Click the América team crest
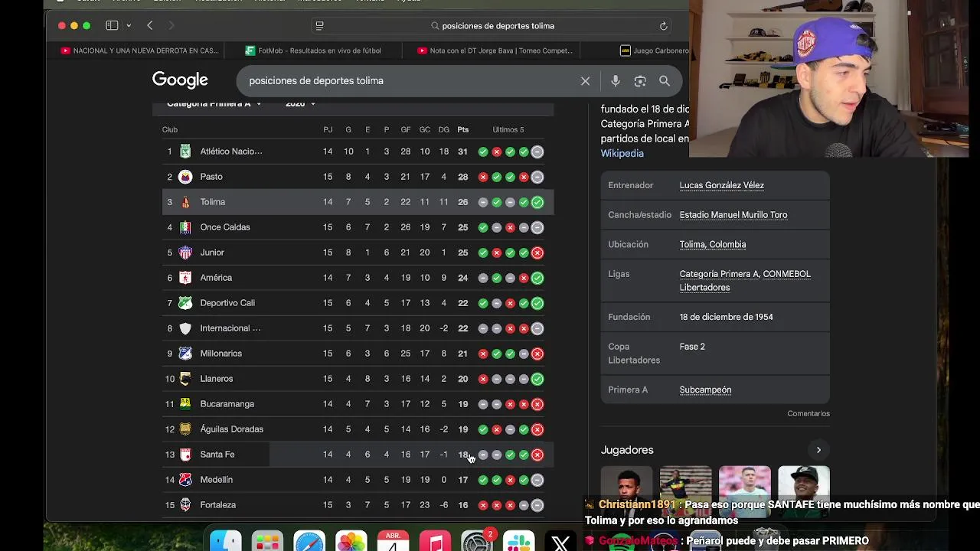Viewport: 980px width, 551px height. tap(185, 278)
